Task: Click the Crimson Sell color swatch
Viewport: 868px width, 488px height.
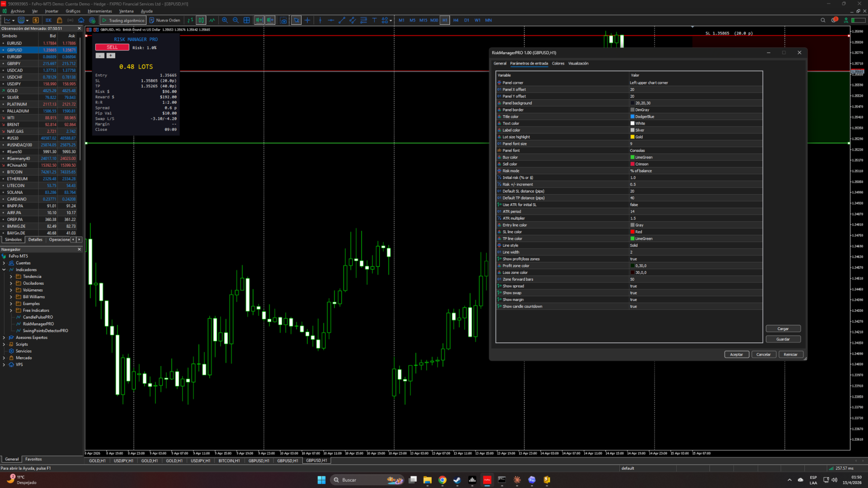Action: click(x=632, y=164)
